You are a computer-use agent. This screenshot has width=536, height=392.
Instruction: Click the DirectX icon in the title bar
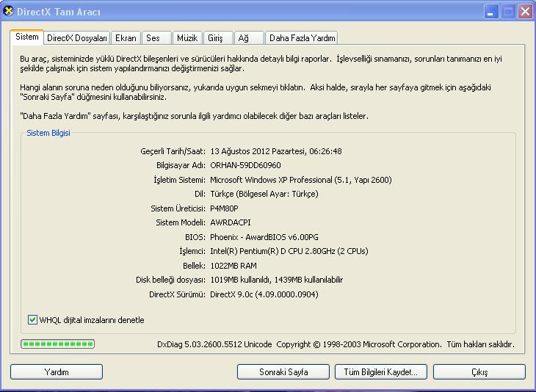click(x=8, y=11)
